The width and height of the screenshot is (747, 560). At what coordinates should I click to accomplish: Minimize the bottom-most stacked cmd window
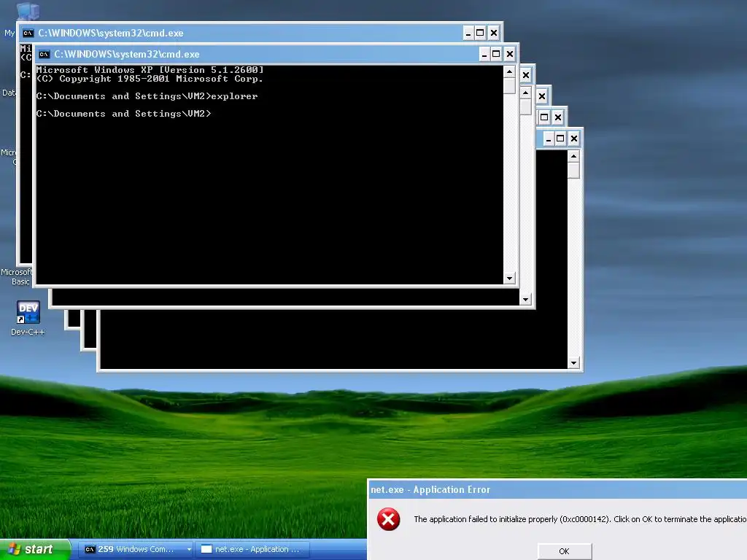549,139
